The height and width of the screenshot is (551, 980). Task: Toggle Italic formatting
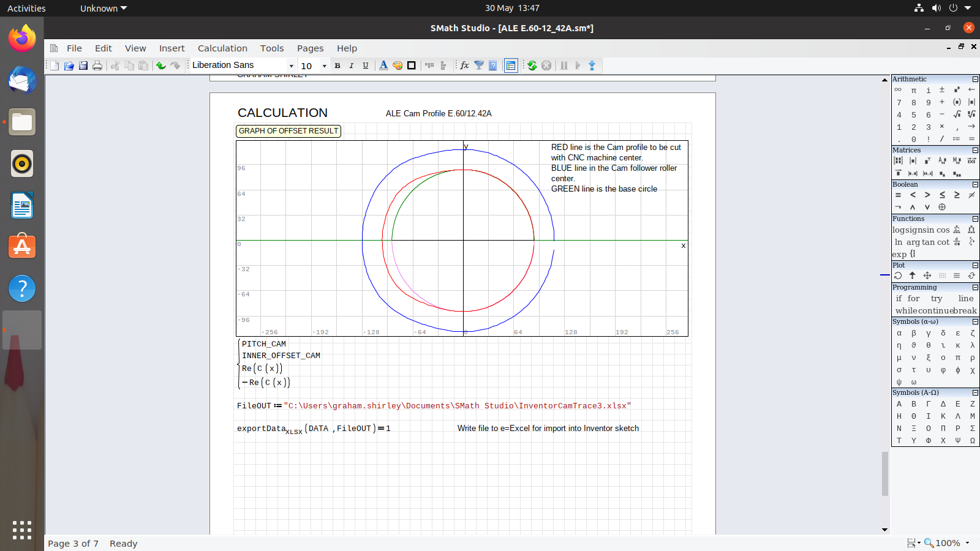point(352,66)
